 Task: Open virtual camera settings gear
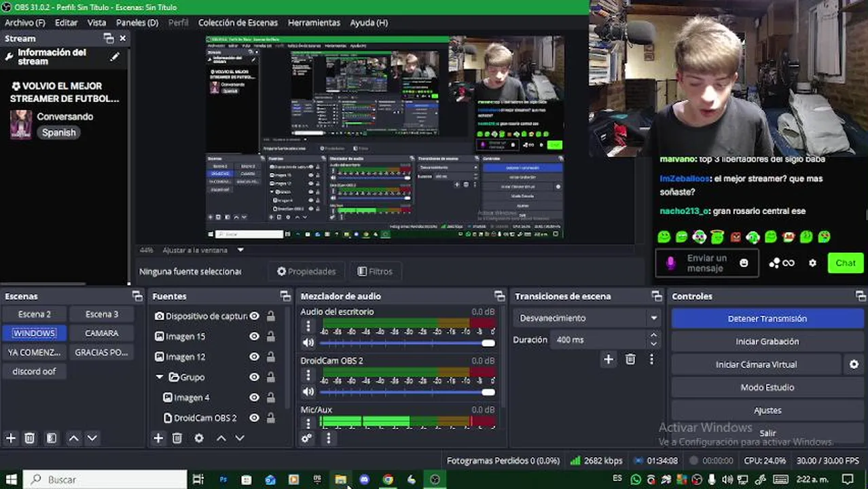point(854,365)
